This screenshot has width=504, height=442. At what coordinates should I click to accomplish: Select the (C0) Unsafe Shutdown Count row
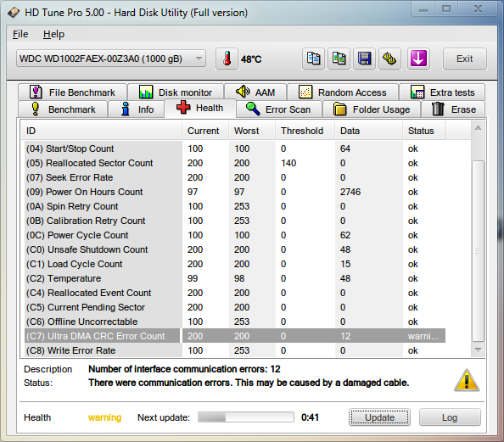235,249
